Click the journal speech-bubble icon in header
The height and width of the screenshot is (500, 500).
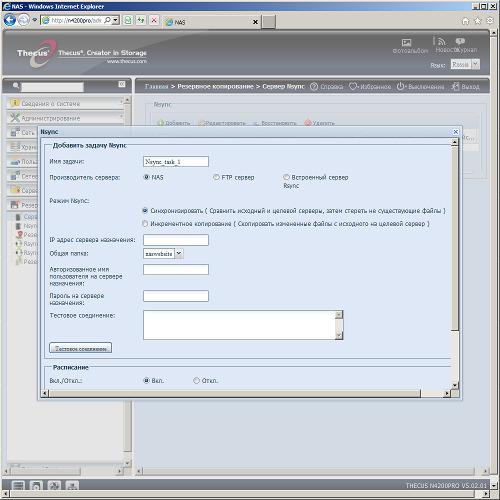(460, 41)
